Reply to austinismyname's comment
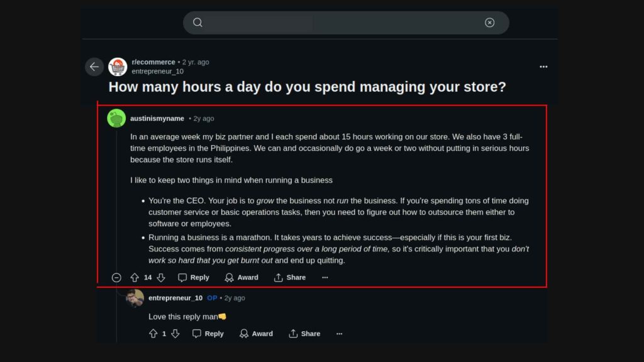 click(x=193, y=278)
